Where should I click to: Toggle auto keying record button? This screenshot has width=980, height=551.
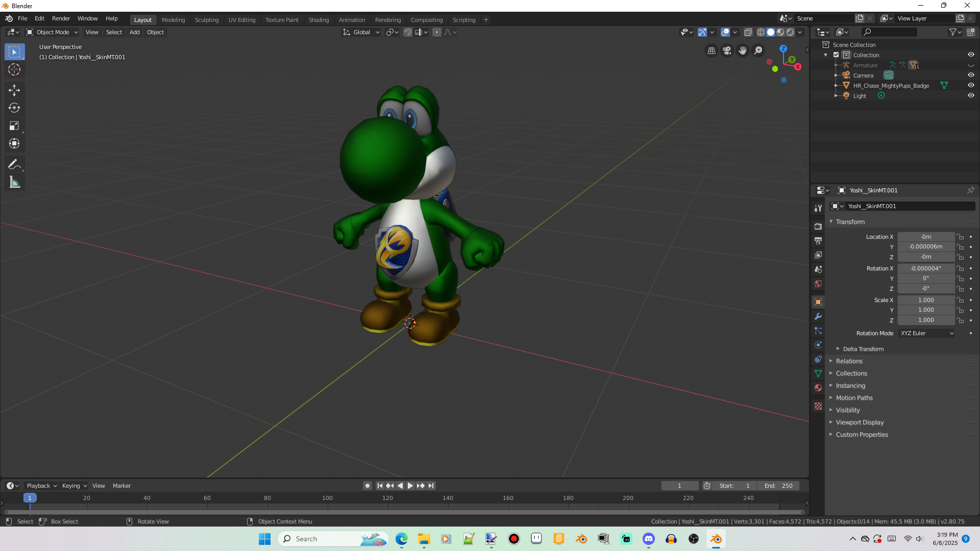[367, 486]
